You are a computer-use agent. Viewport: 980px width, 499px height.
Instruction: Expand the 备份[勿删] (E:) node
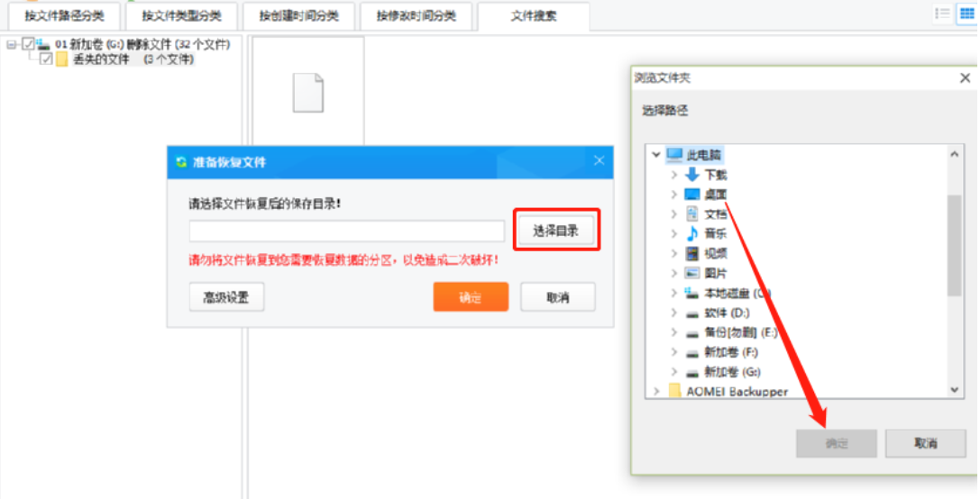tap(673, 333)
